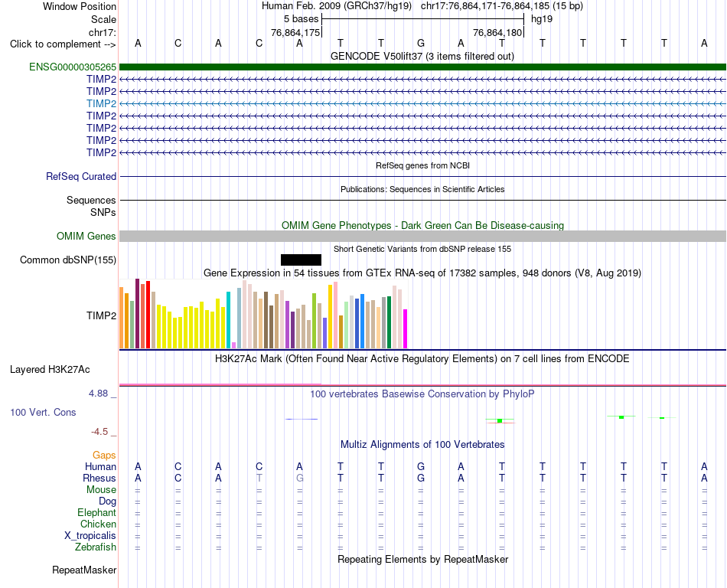Click the pink Layered H3K27Ac signal line
Image resolution: width=727 pixels, height=588 pixels.
pos(423,384)
